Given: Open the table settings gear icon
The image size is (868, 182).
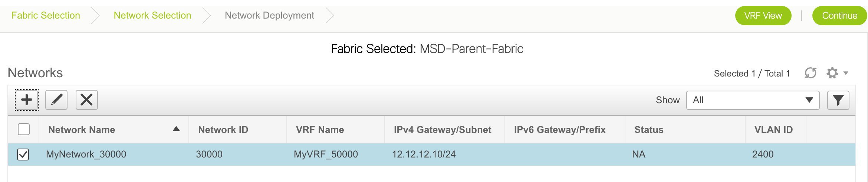Looking at the screenshot, I should point(832,73).
